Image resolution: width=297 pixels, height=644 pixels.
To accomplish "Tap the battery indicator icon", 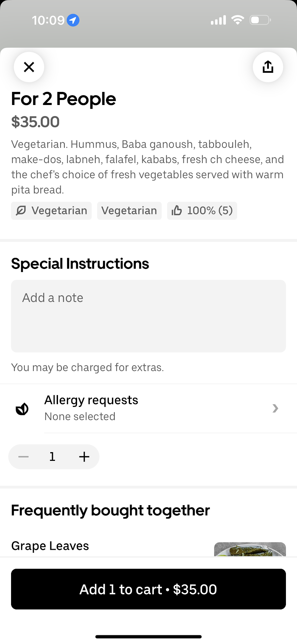I will point(260,20).
